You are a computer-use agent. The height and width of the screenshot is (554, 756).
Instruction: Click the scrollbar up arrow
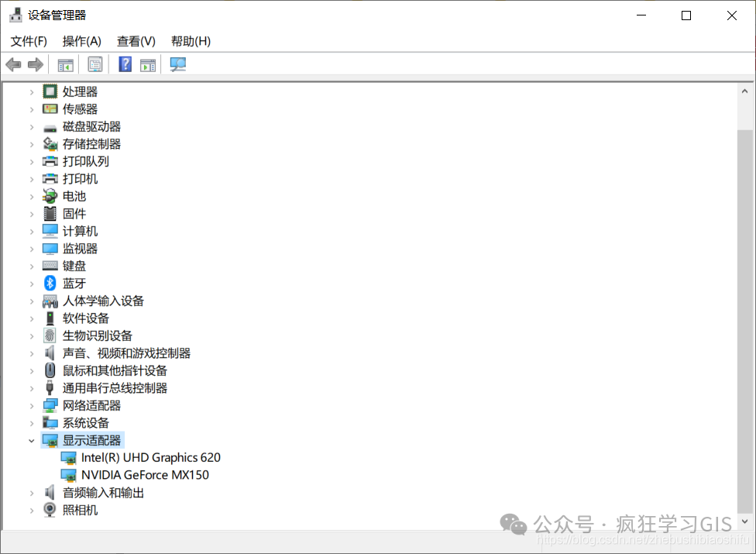745,91
